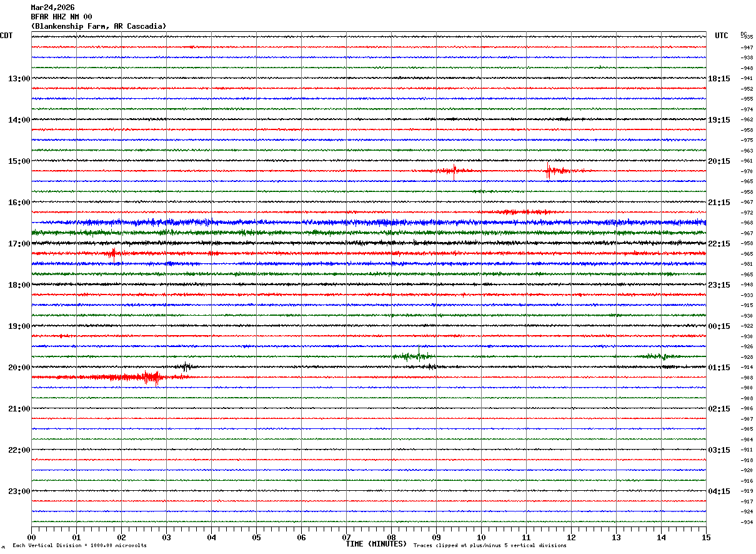Click the red spike near minute 9.5 below 15:00
The width and height of the screenshot is (756, 554).
click(454, 171)
